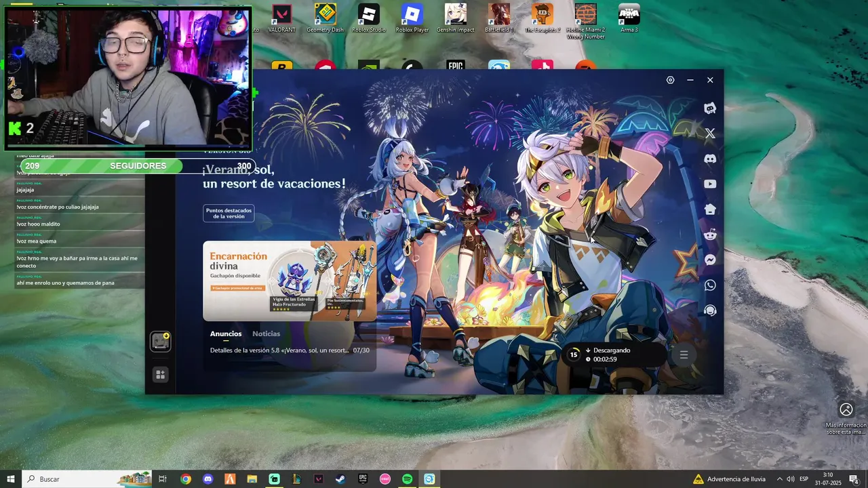
Task: Expand hidden system tray icons chevron
Action: (780, 479)
